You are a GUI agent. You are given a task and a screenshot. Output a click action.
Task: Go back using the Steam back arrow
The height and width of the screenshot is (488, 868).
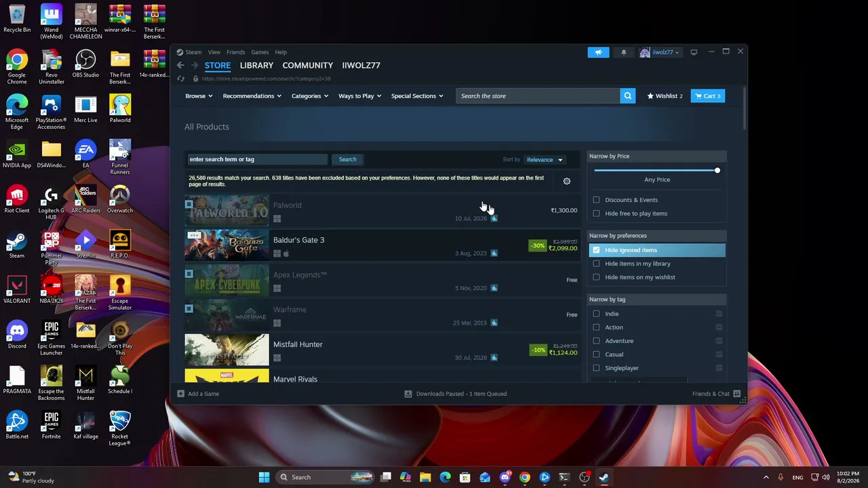click(x=180, y=65)
